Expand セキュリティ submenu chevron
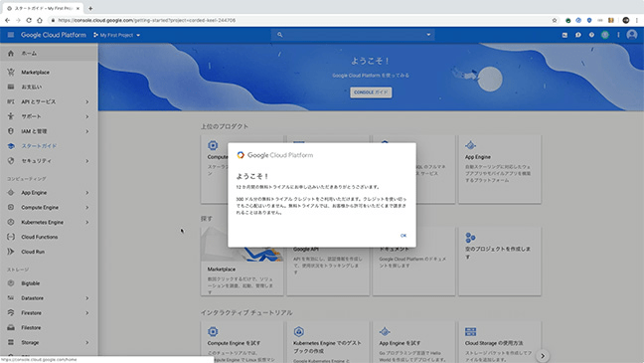Screen dimensions: 644x363 (87, 161)
